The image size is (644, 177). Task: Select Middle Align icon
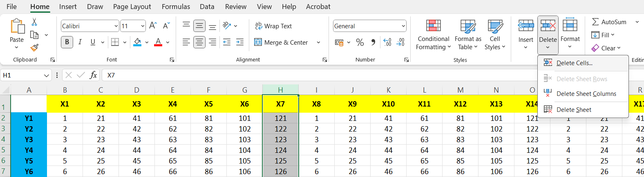coord(199,26)
